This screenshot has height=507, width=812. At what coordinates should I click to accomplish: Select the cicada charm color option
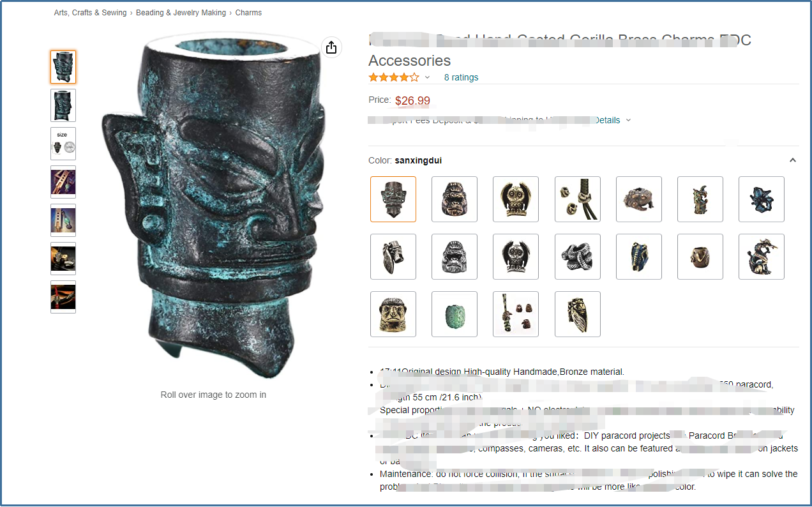pyautogui.click(x=578, y=314)
